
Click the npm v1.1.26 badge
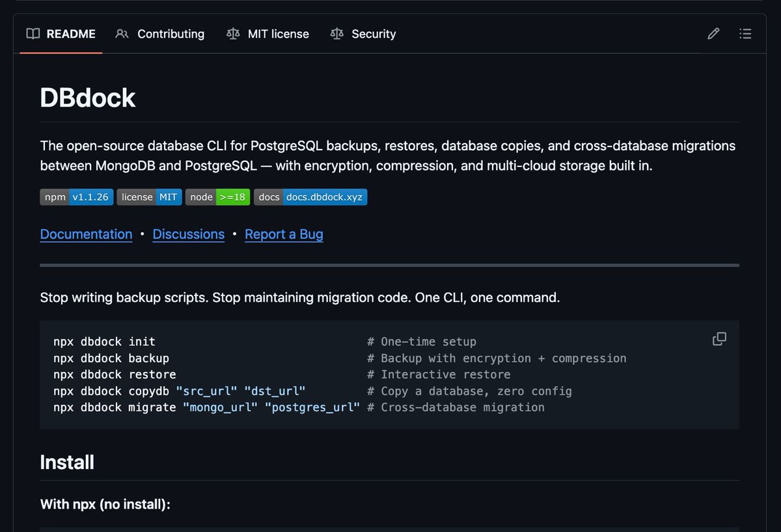(77, 197)
